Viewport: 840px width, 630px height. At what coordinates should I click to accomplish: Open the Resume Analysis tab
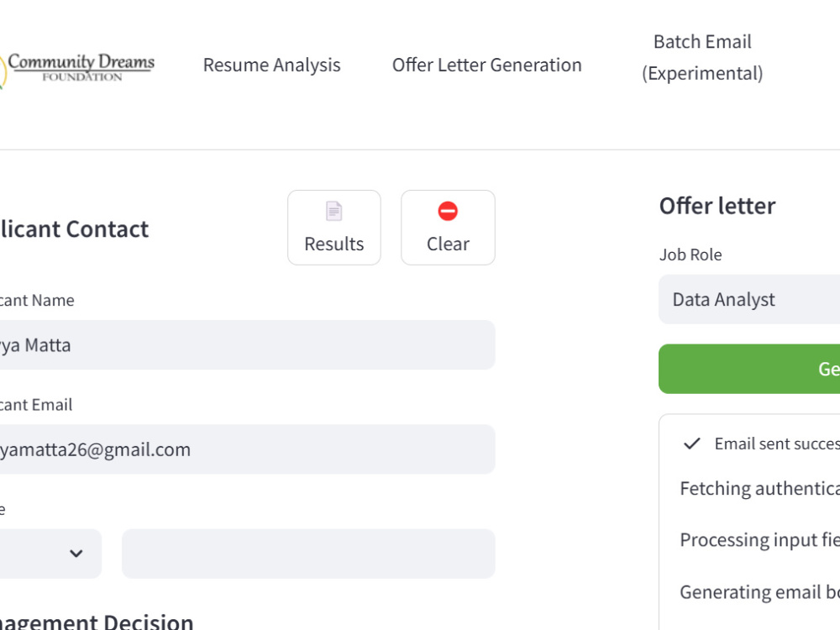[271, 65]
